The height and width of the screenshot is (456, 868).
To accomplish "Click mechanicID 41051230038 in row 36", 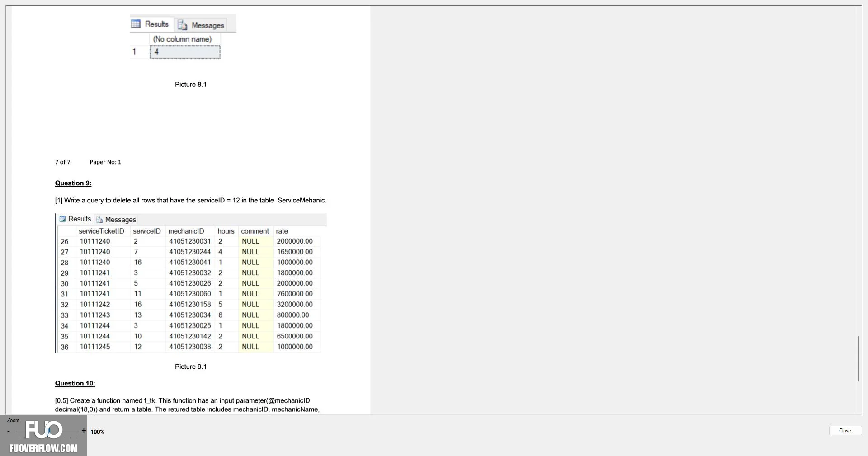I will [x=190, y=347].
